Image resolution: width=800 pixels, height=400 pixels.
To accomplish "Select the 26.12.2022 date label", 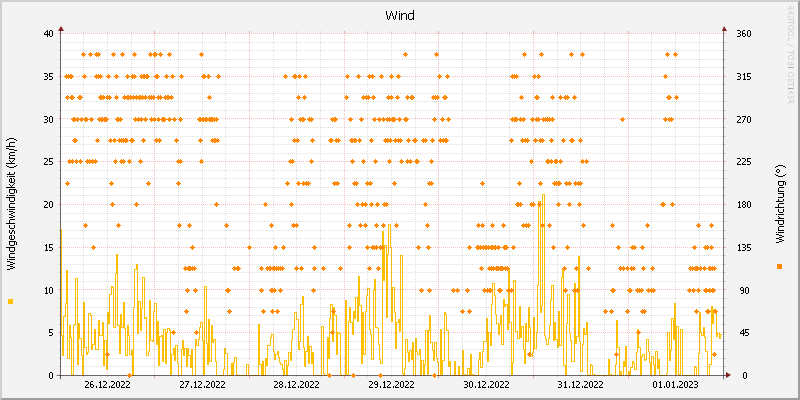I will [x=107, y=384].
